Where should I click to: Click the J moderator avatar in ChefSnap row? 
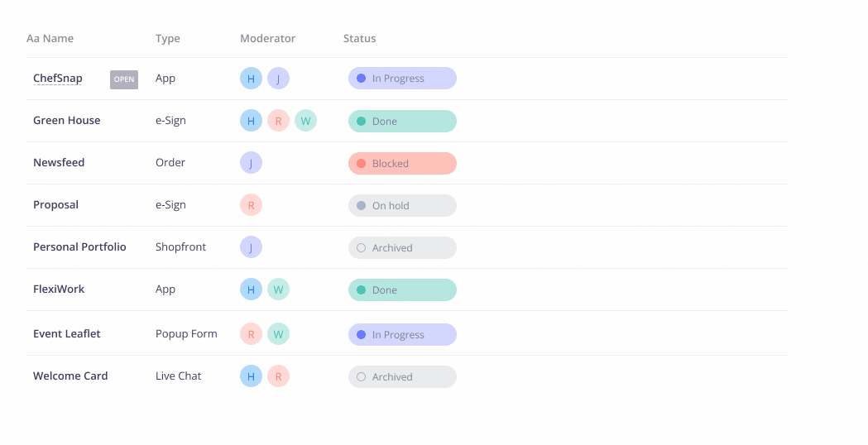(278, 79)
